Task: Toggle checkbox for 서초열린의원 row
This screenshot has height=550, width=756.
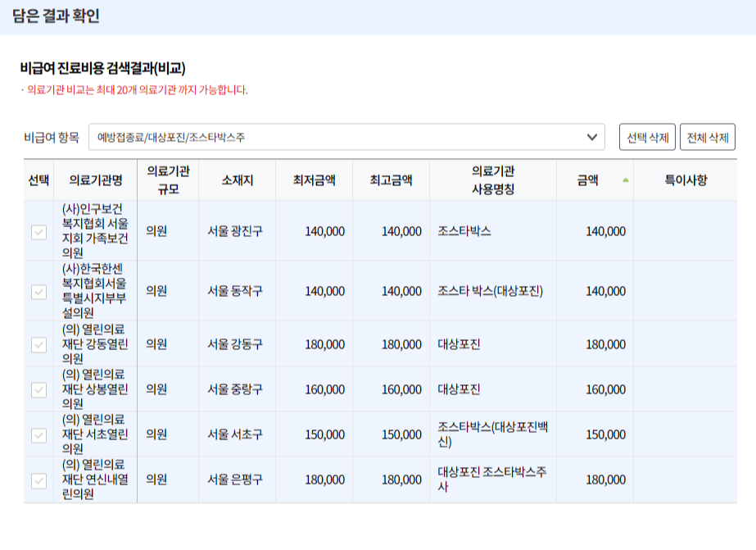Action: 37,434
